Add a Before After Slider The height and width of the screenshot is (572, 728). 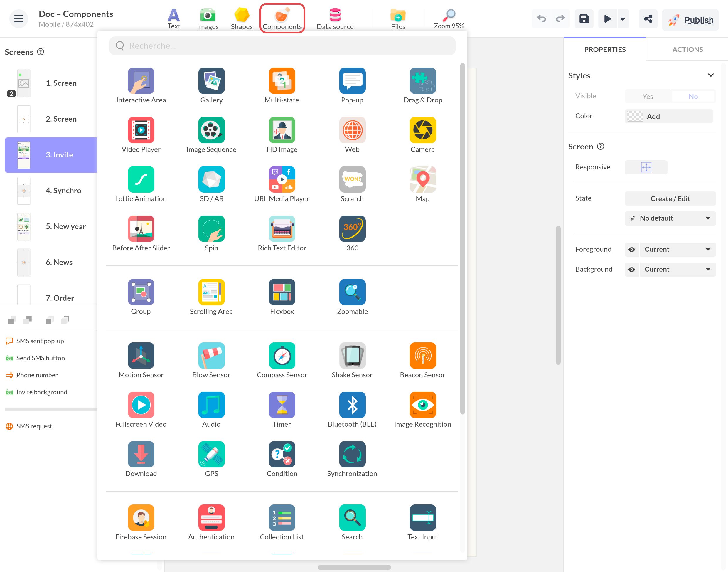click(141, 233)
